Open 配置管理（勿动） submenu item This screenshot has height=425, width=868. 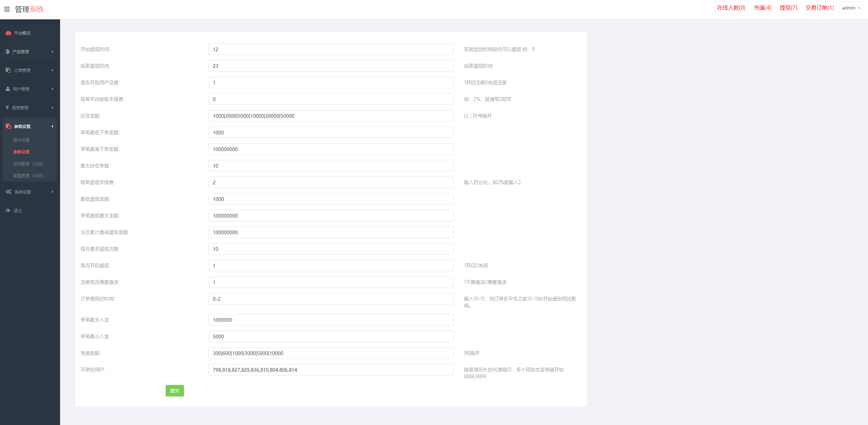tap(28, 176)
